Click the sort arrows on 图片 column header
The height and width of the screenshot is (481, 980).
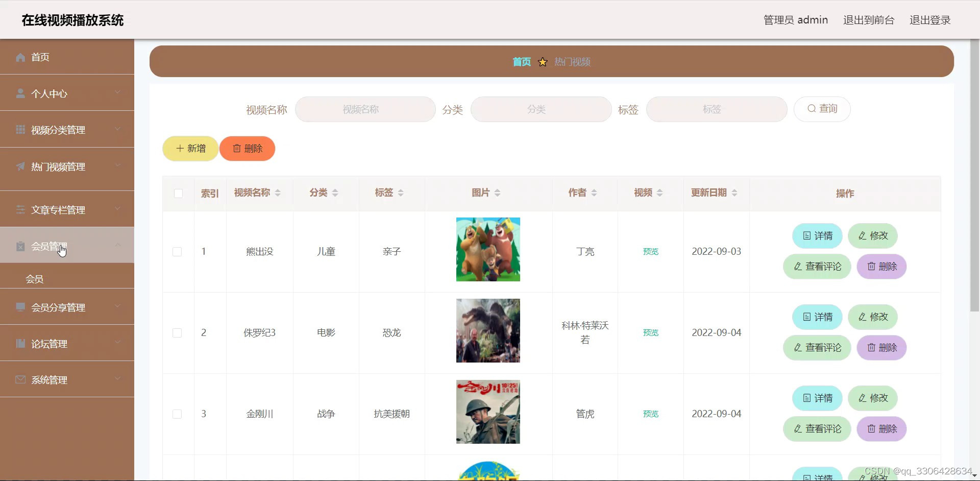point(497,193)
